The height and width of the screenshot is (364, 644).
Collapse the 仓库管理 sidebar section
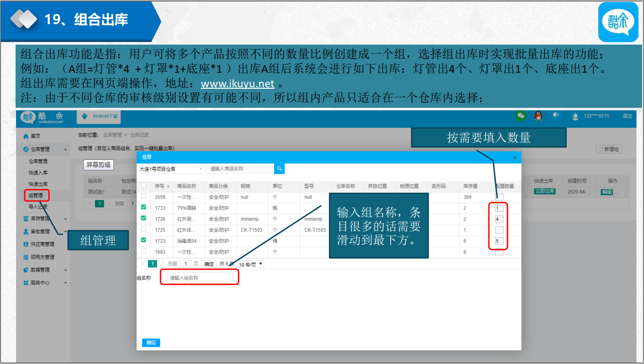(65, 149)
